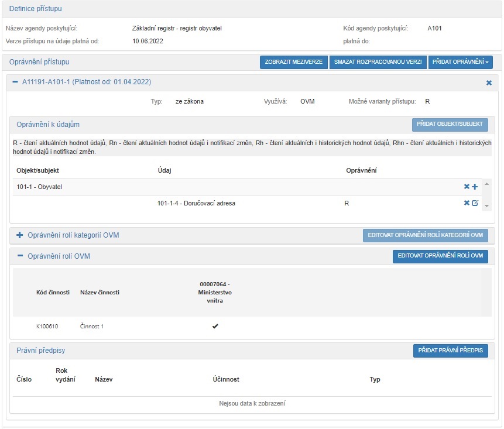Remove the Doručovací adresa data row

(x=467, y=203)
